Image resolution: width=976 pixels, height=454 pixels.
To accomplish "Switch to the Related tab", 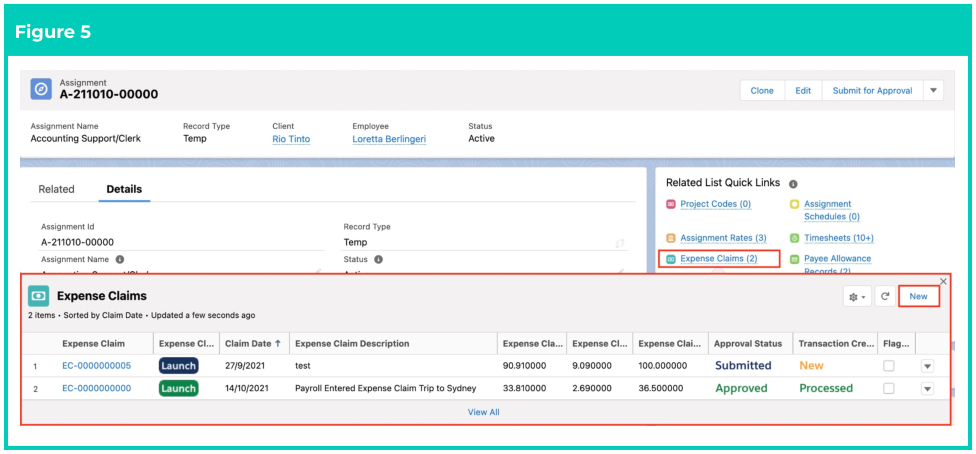I will click(56, 189).
